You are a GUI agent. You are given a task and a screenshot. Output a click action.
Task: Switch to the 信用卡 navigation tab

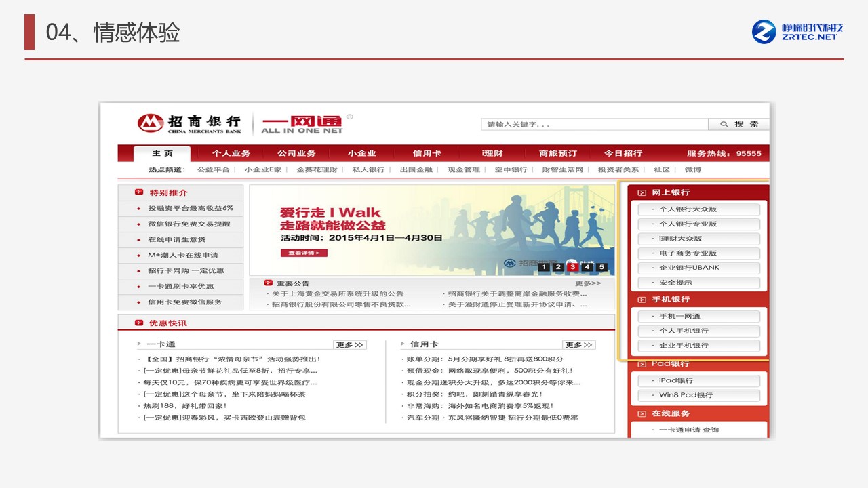coord(427,153)
